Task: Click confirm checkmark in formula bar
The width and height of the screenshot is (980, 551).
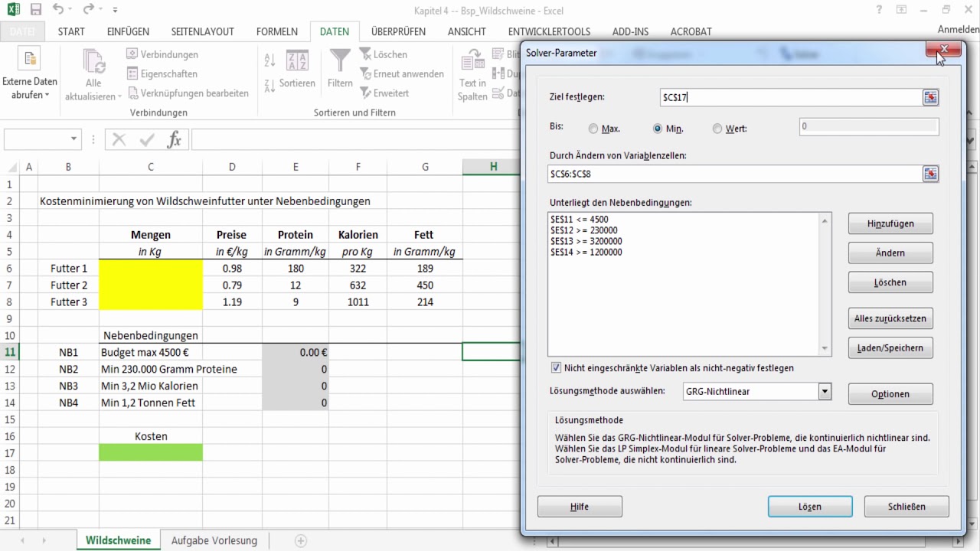Action: 146,139
